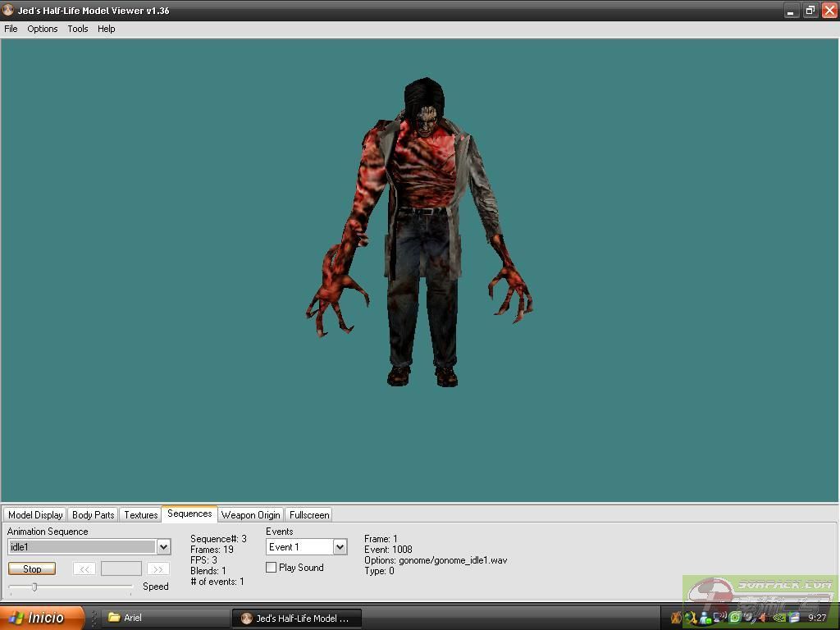The height and width of the screenshot is (630, 840).
Task: Open the File menu
Action: point(11,29)
